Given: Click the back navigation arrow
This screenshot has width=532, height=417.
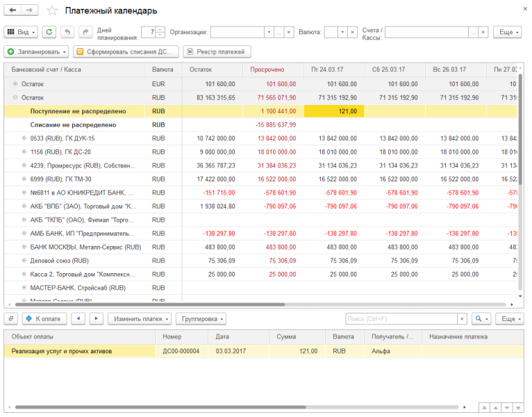Looking at the screenshot, I should tap(13, 11).
